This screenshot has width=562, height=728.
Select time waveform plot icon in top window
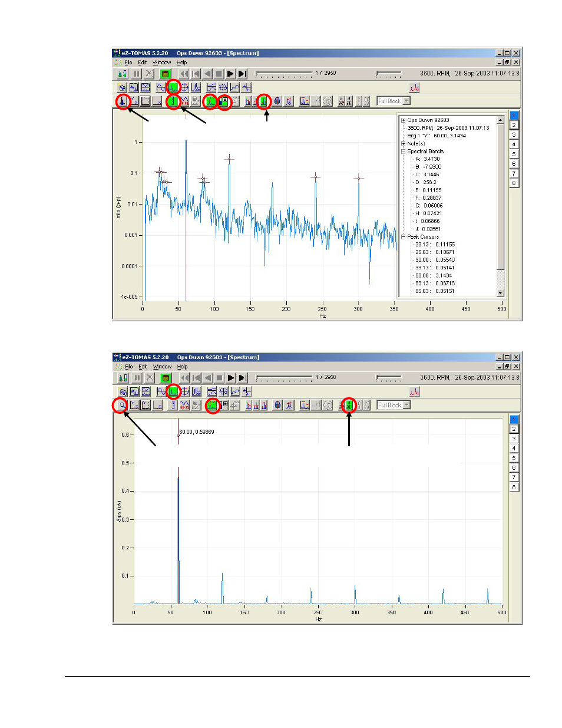[161, 87]
